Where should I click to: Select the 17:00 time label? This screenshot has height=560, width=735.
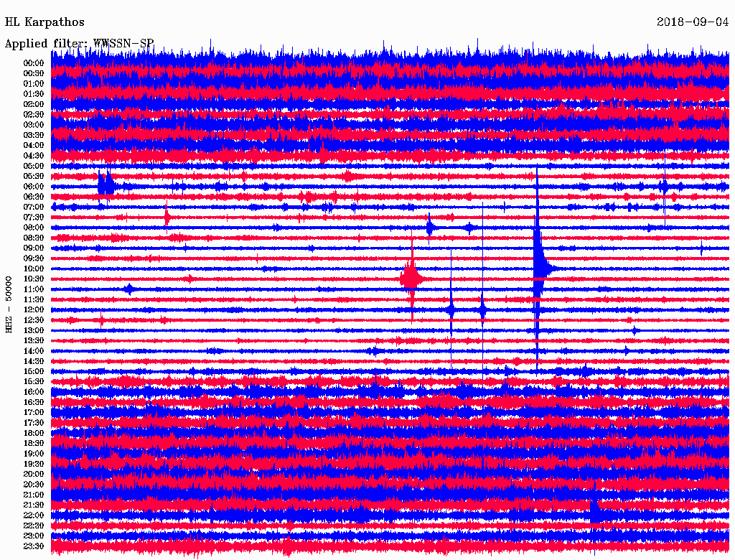[34, 413]
